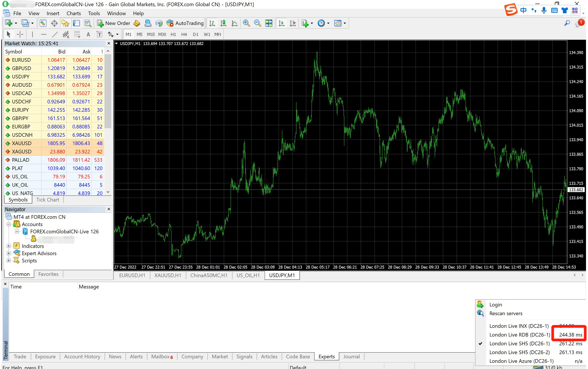Image resolution: width=588 pixels, height=369 pixels.
Task: Expand the Scripts tree node
Action: [8, 261]
